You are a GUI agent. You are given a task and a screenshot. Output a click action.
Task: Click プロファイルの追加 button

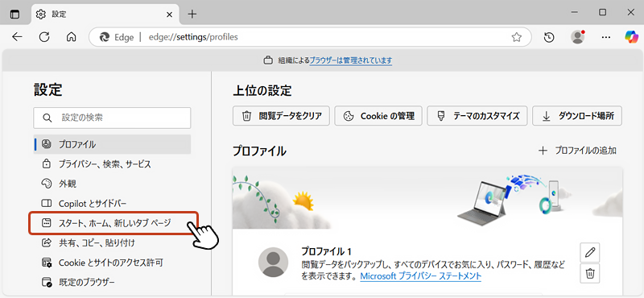click(577, 151)
